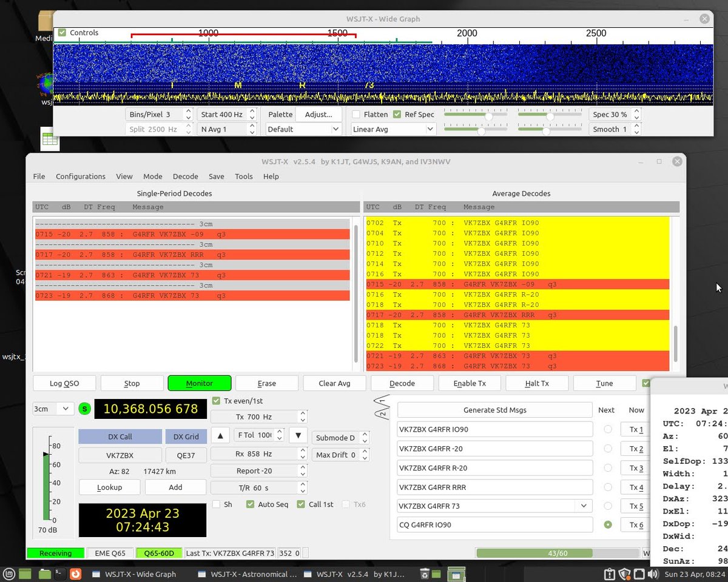Expand the Tx 5 message dropdown arrow
The height and width of the screenshot is (582, 728).
[584, 506]
